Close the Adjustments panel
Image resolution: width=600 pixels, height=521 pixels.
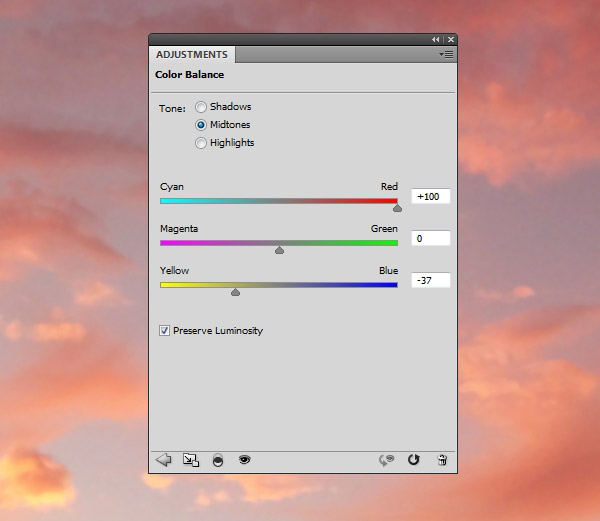point(448,39)
